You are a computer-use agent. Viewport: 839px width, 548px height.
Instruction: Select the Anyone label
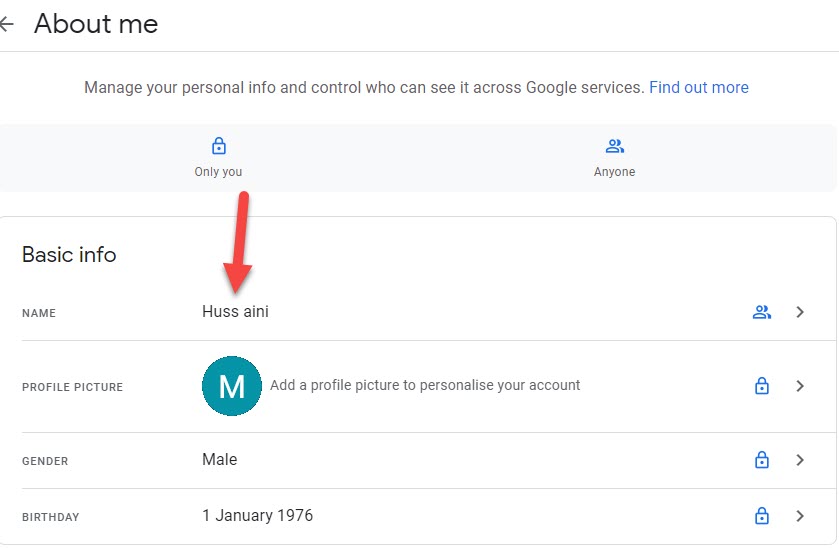614,172
